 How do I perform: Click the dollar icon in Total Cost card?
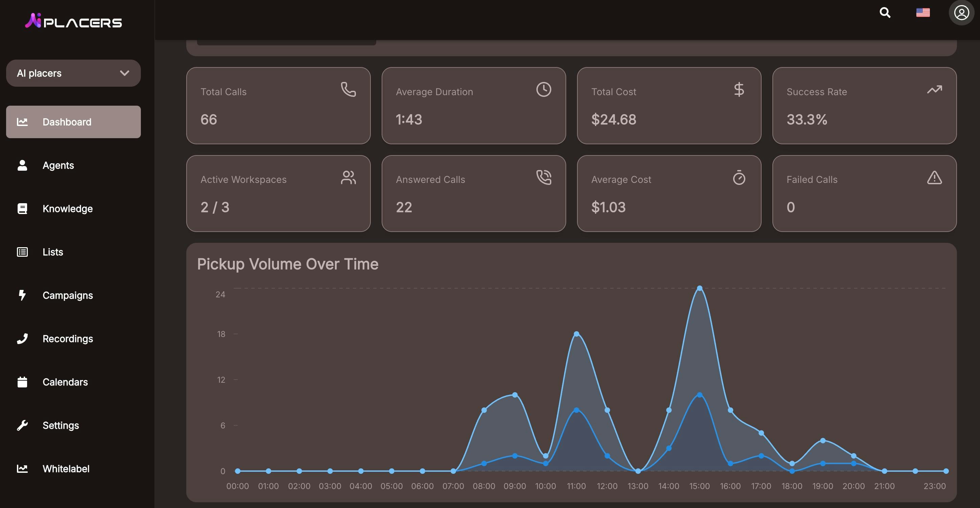pos(739,89)
